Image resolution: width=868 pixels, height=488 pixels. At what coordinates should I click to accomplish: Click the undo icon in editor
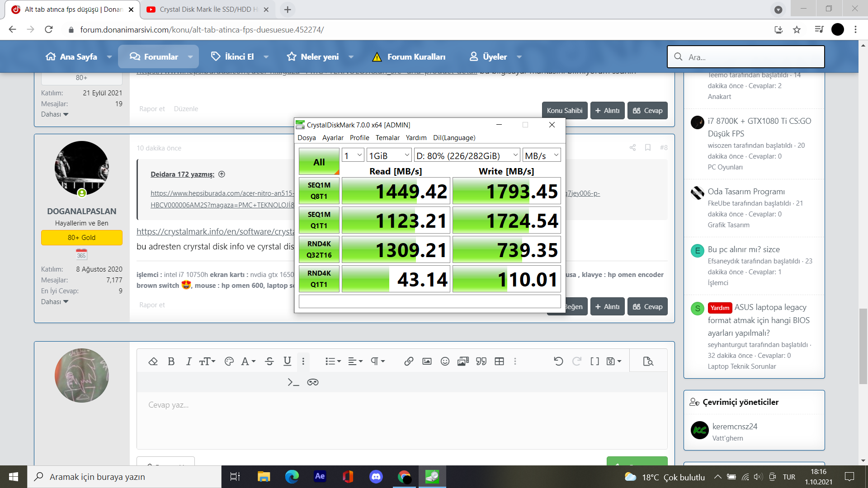(558, 361)
